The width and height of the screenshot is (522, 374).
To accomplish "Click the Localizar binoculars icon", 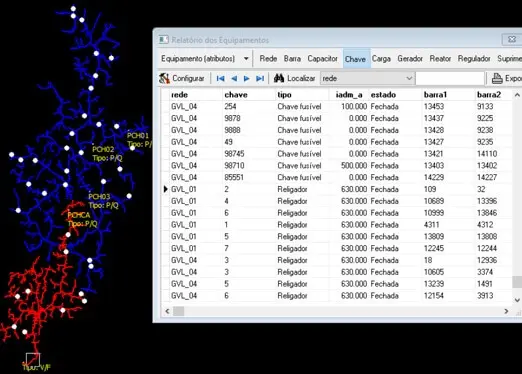I will (279, 78).
